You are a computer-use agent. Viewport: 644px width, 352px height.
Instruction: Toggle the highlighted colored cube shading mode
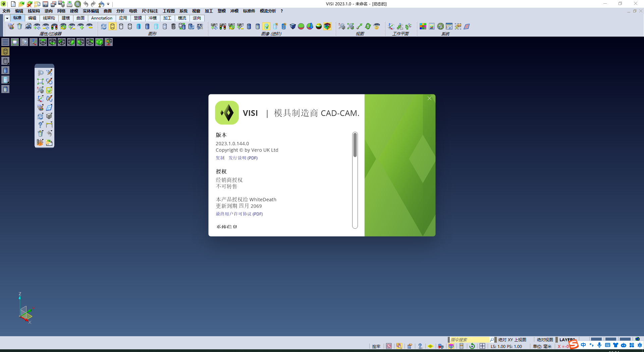[x=326, y=26]
